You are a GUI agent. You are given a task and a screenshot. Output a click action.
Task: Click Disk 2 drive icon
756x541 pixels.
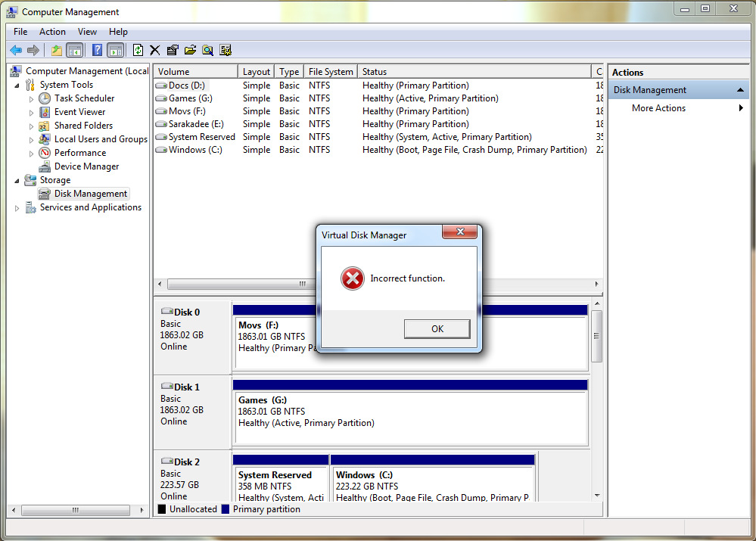click(166, 461)
